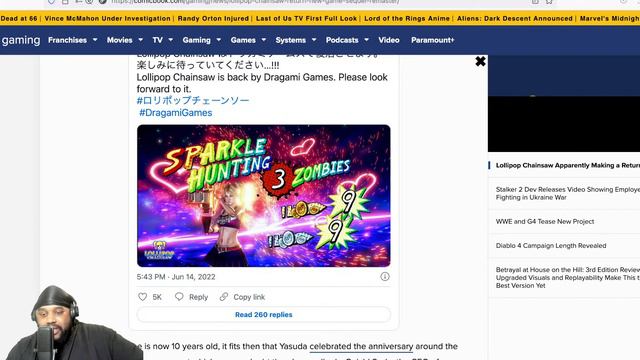Click the gaming site logo
Image resolution: width=640 pixels, height=360 pixels.
coord(20,40)
